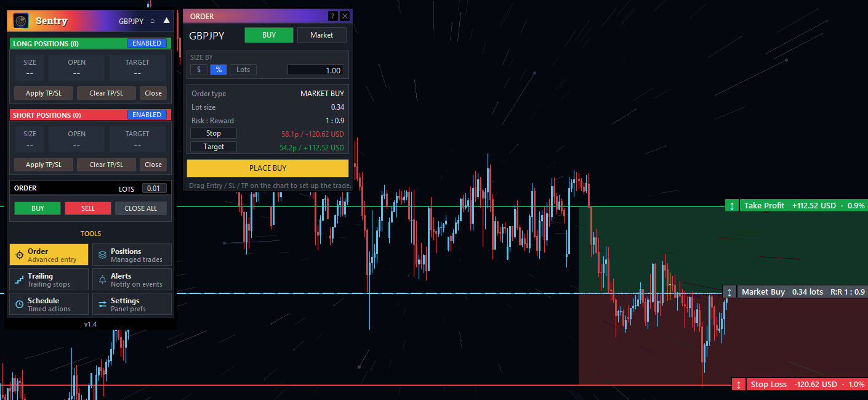
Task: Click the crosshair icon on the Order tool
Action: pyautogui.click(x=20, y=255)
